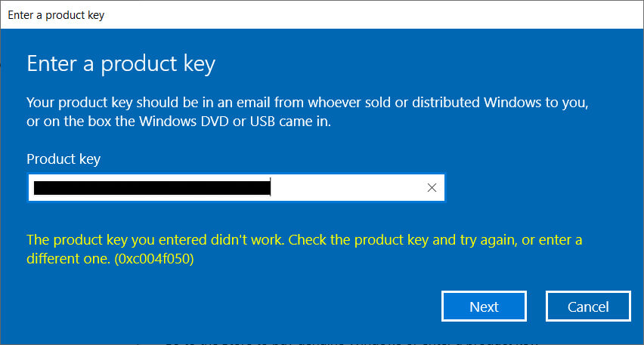Click the error code 0xc004f050
This screenshot has width=644, height=345.
(x=156, y=260)
